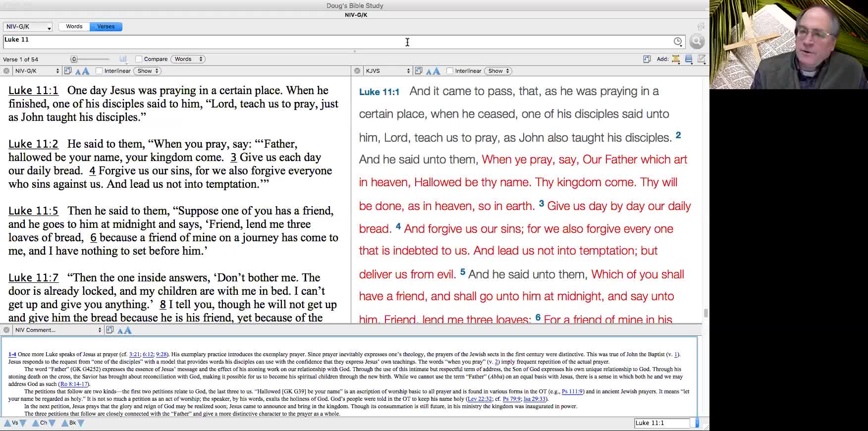Open the KJVS pane module selector
Image resolution: width=868 pixels, height=431 pixels.
(x=387, y=71)
